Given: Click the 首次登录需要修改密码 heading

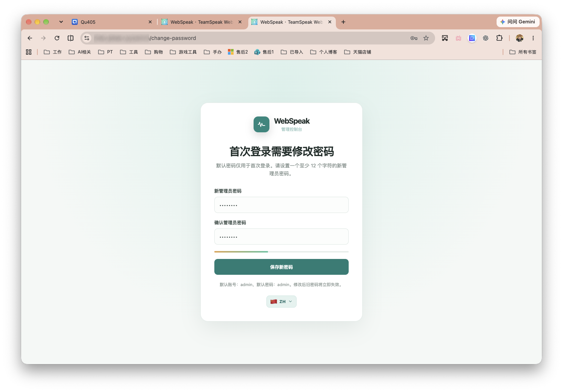Looking at the screenshot, I should [x=281, y=152].
